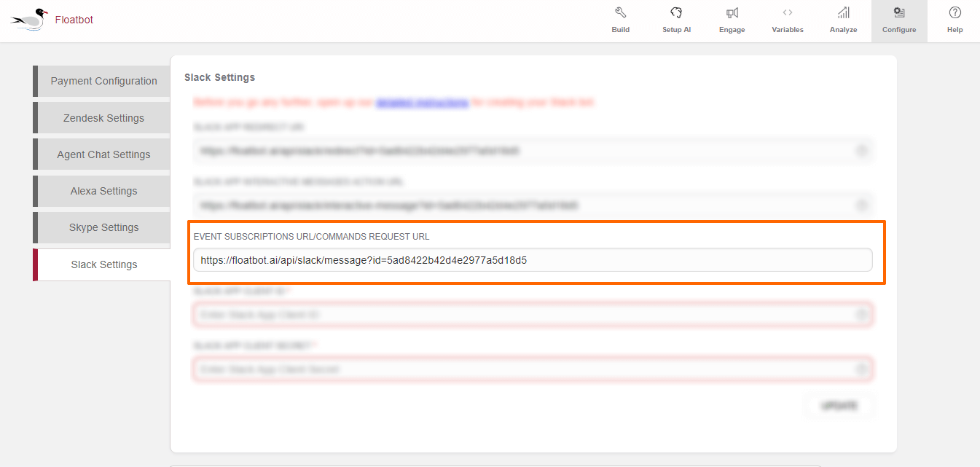The image size is (980, 467).
Task: Select the Slack Settings sidebar tab
Action: pos(103,264)
